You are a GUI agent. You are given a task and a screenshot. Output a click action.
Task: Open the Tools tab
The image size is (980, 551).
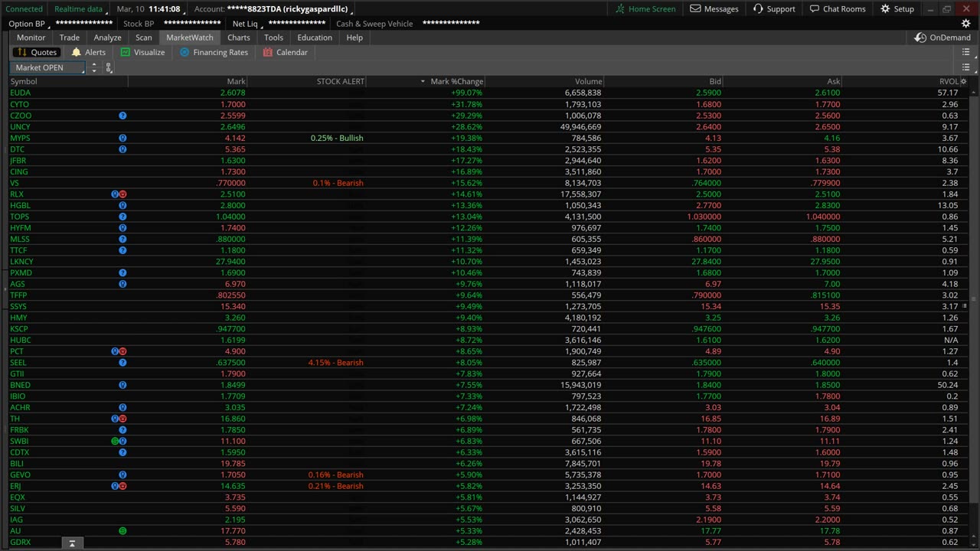click(x=273, y=37)
